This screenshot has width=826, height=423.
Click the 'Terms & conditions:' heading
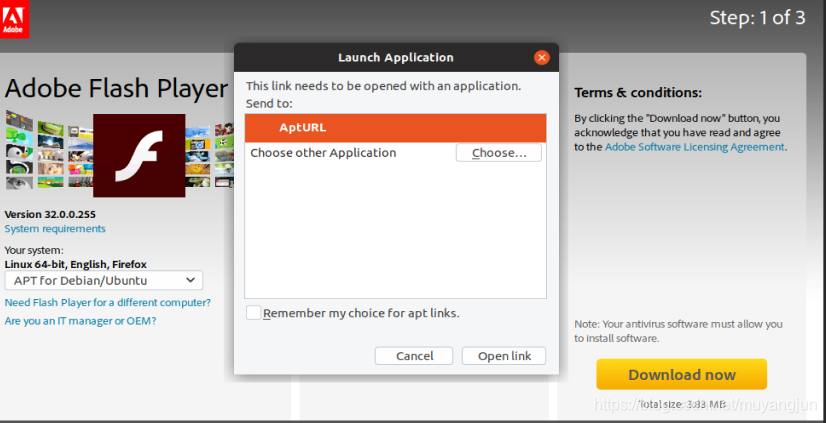coord(638,93)
